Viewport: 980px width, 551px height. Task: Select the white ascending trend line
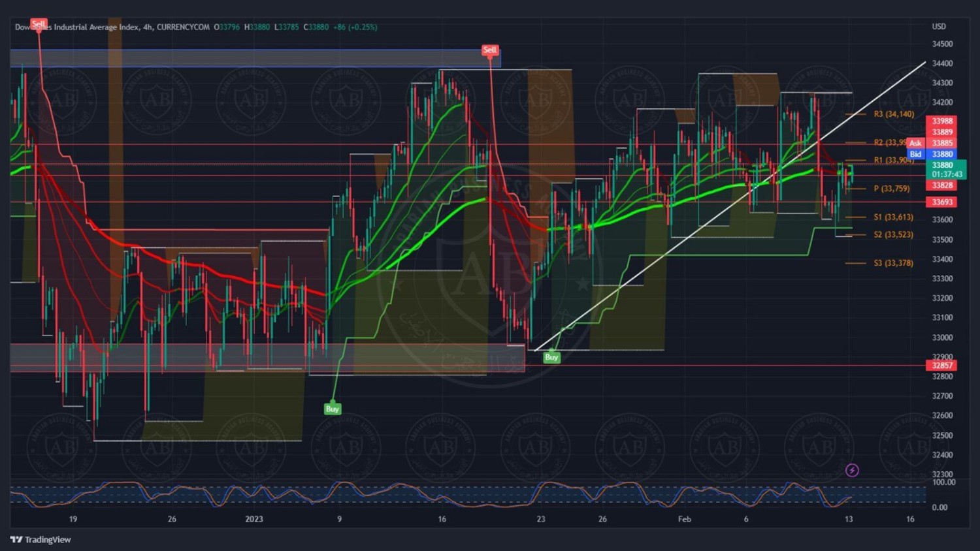(x=730, y=206)
